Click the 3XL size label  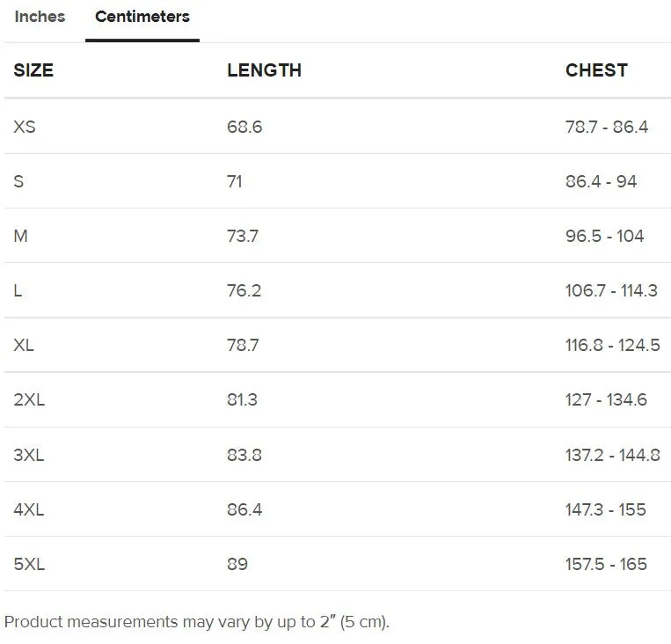click(x=29, y=455)
